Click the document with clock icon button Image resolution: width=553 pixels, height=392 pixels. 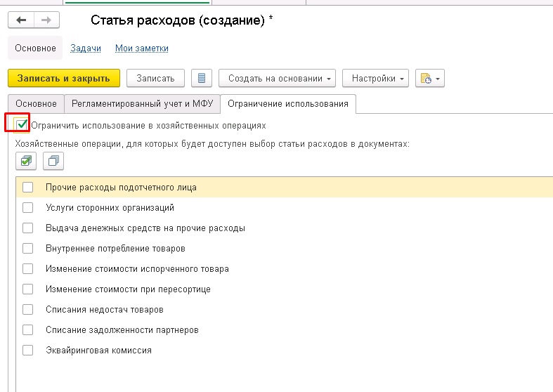click(429, 78)
